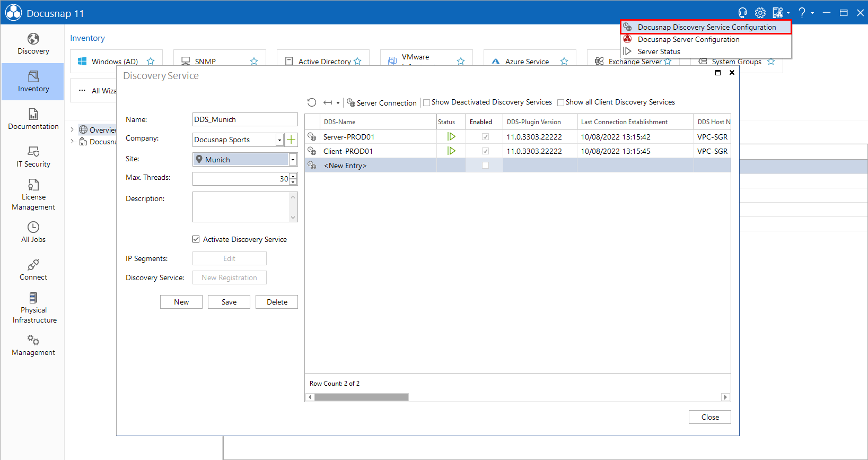
Task: Open the Inventory module tab
Action: (33, 82)
